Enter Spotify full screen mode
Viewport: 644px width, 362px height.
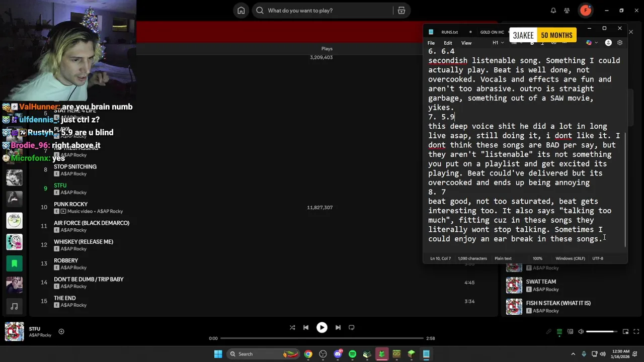[x=636, y=332]
